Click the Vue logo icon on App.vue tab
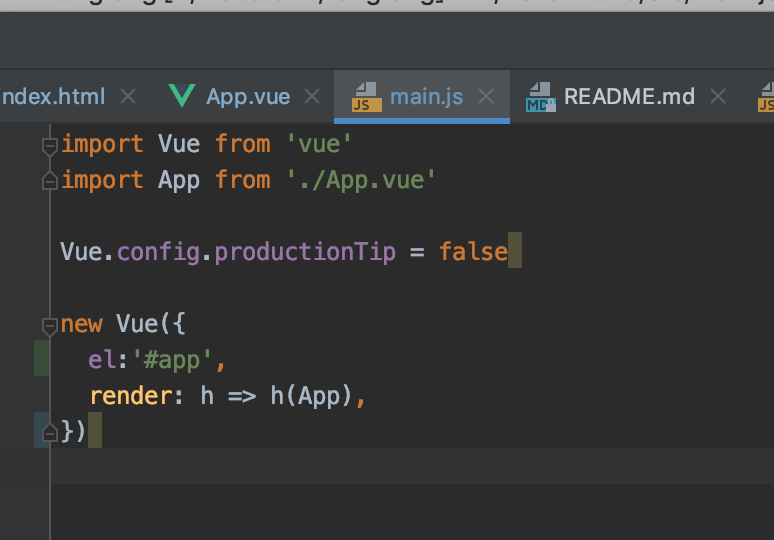The width and height of the screenshot is (774, 540). [182, 96]
